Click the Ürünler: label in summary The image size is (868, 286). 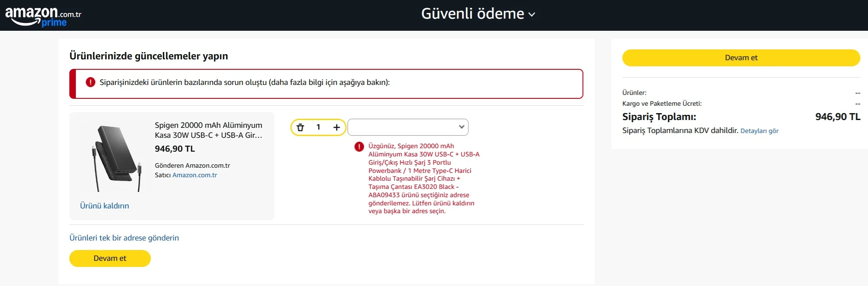(634, 93)
